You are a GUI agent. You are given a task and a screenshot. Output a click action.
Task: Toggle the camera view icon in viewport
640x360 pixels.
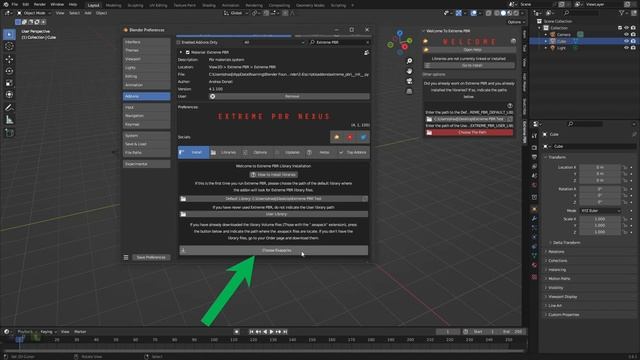click(409, 81)
